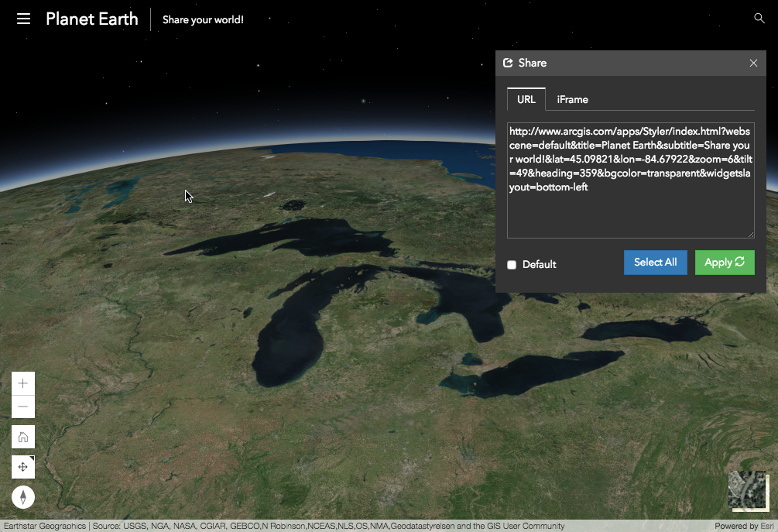Go to the home view
The width and height of the screenshot is (778, 532).
pos(22,438)
